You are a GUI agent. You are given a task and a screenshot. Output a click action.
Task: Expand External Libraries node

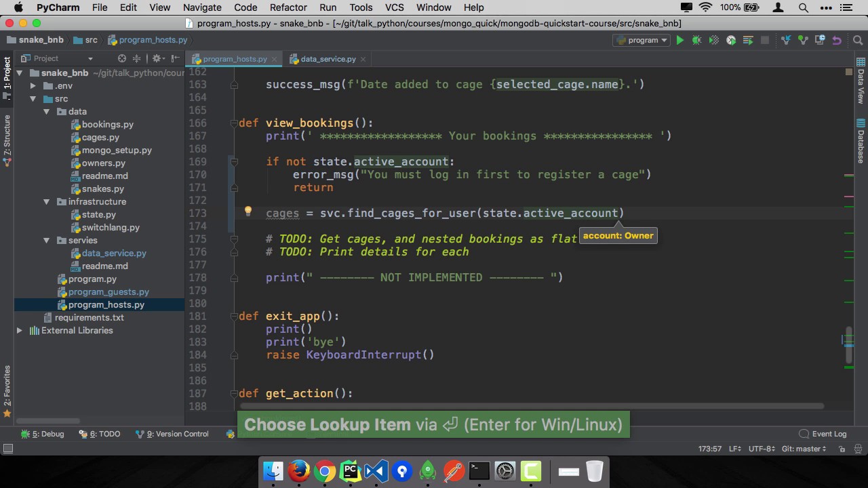pos(20,331)
